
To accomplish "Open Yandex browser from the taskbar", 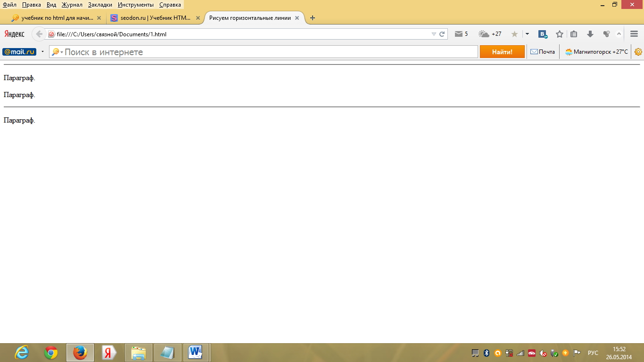I will (109, 353).
